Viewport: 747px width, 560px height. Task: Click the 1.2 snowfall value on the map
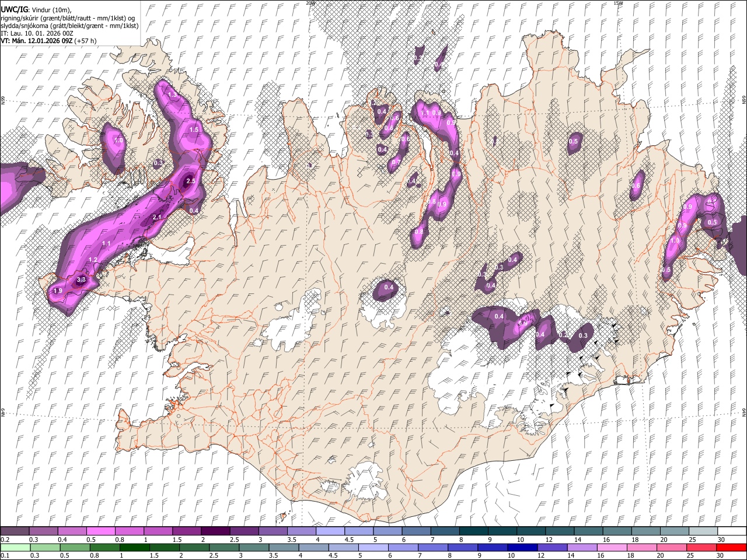click(93, 260)
